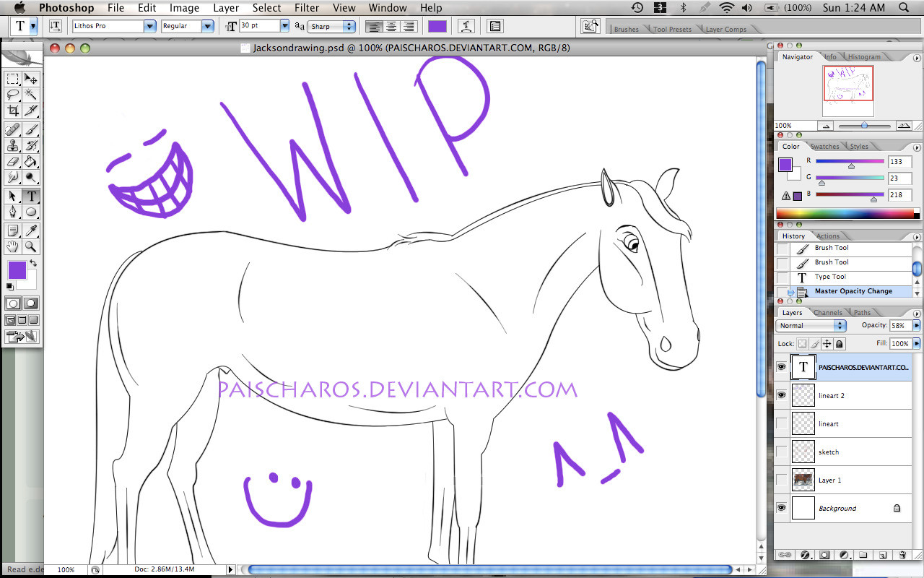Click the center text align button
The height and width of the screenshot is (578, 924).
pyautogui.click(x=392, y=26)
